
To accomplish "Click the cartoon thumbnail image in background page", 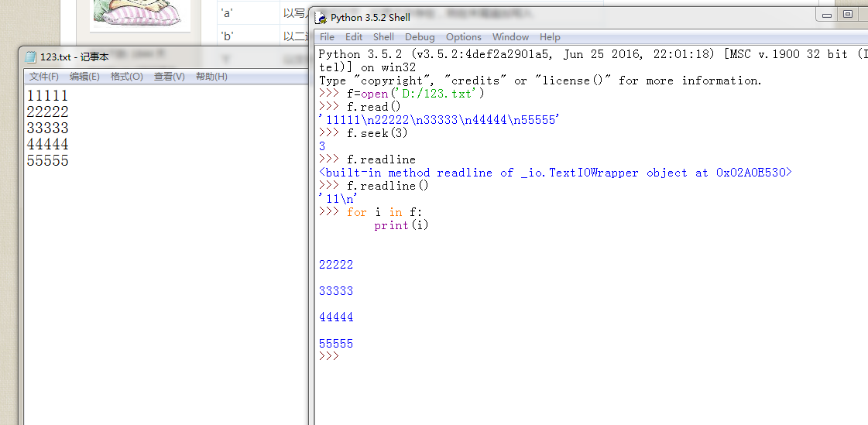I will coord(138,15).
